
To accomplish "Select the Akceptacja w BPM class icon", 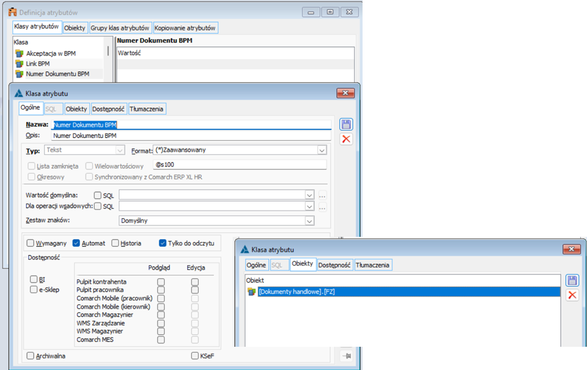I will pyautogui.click(x=19, y=53).
